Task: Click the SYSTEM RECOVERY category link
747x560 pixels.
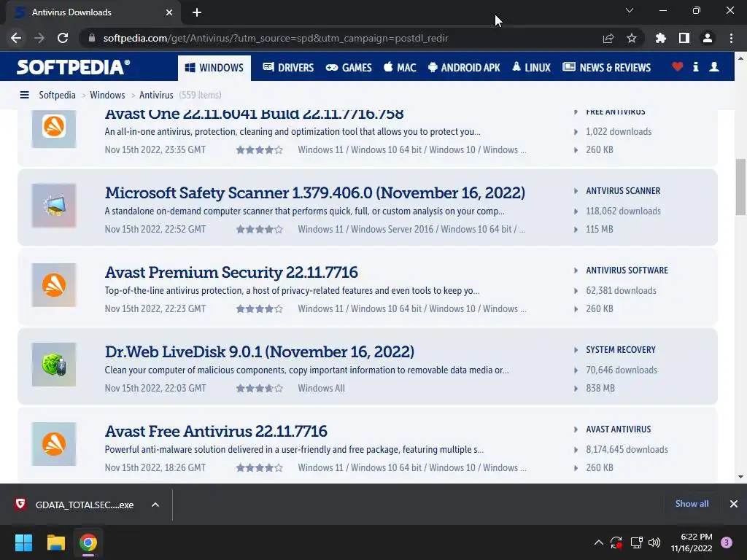Action: point(620,350)
